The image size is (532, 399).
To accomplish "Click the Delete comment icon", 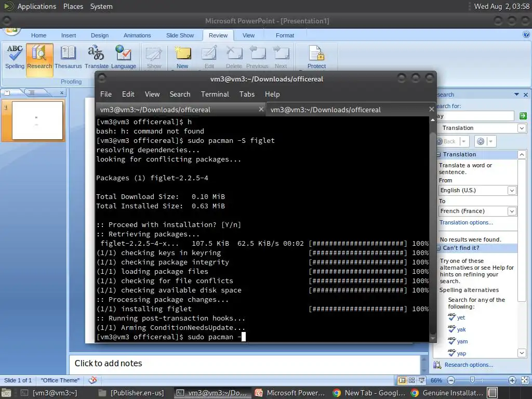I will [234, 57].
